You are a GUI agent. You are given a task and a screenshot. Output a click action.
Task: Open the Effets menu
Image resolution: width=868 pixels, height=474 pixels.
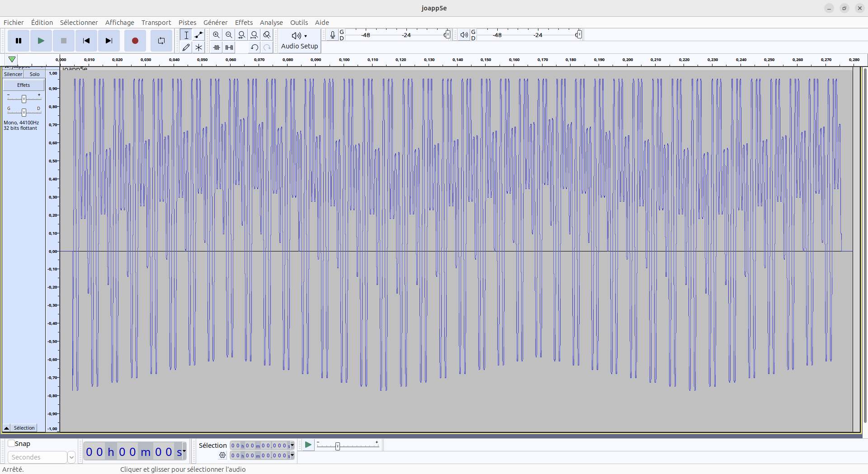point(244,23)
